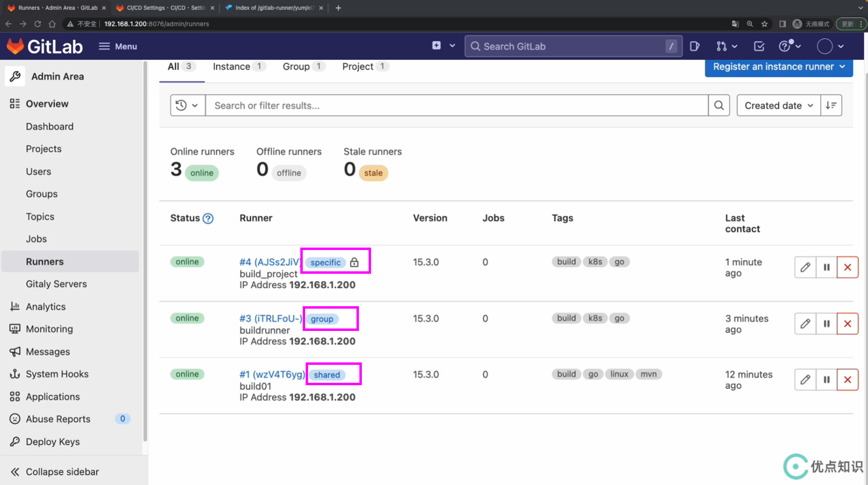The height and width of the screenshot is (485, 868).
Task: Edit runner #4 with the pencil icon
Action: click(805, 267)
